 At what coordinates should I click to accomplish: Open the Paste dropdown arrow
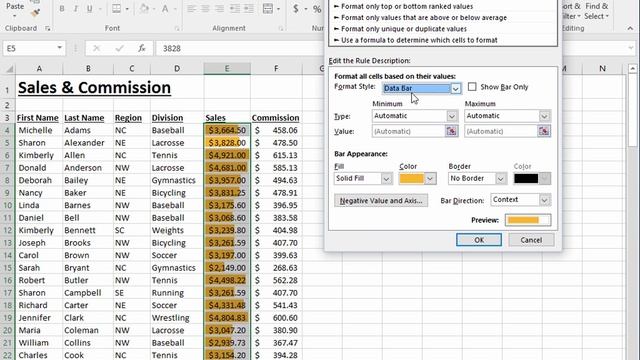point(15,16)
